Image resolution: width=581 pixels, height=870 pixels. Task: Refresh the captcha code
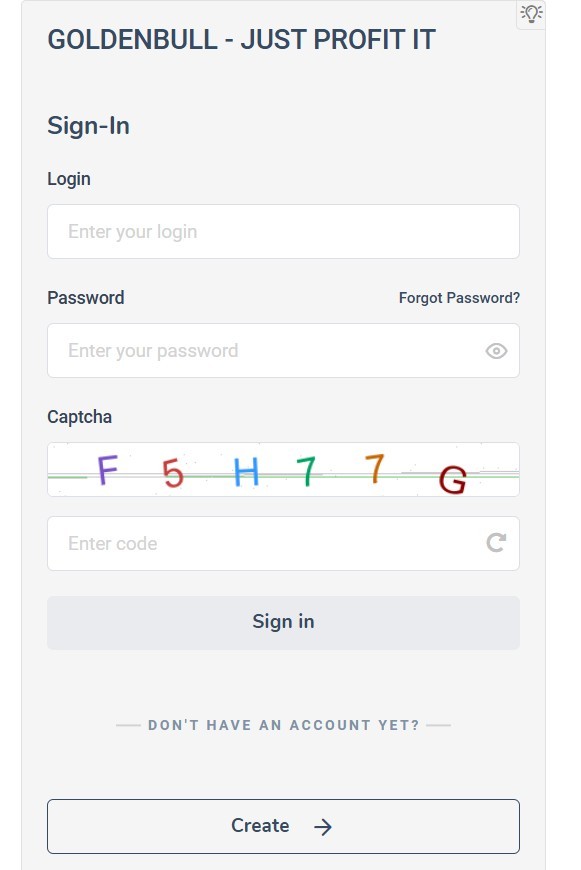pyautogui.click(x=496, y=543)
